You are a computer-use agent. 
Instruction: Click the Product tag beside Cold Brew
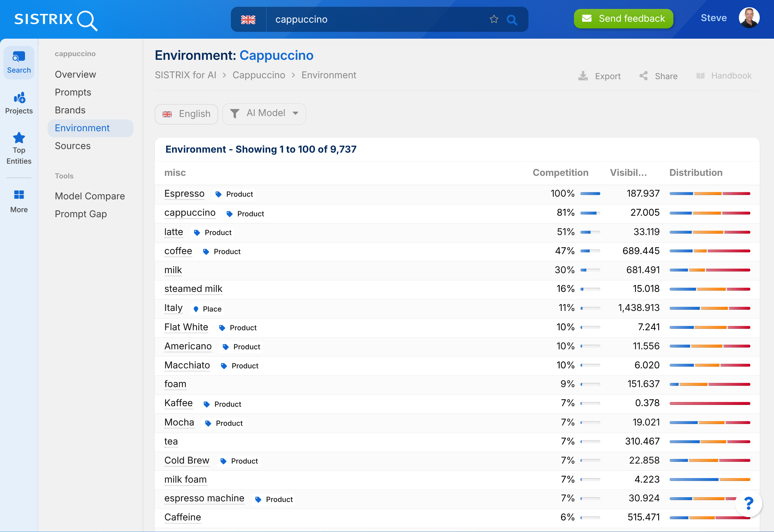(x=239, y=461)
